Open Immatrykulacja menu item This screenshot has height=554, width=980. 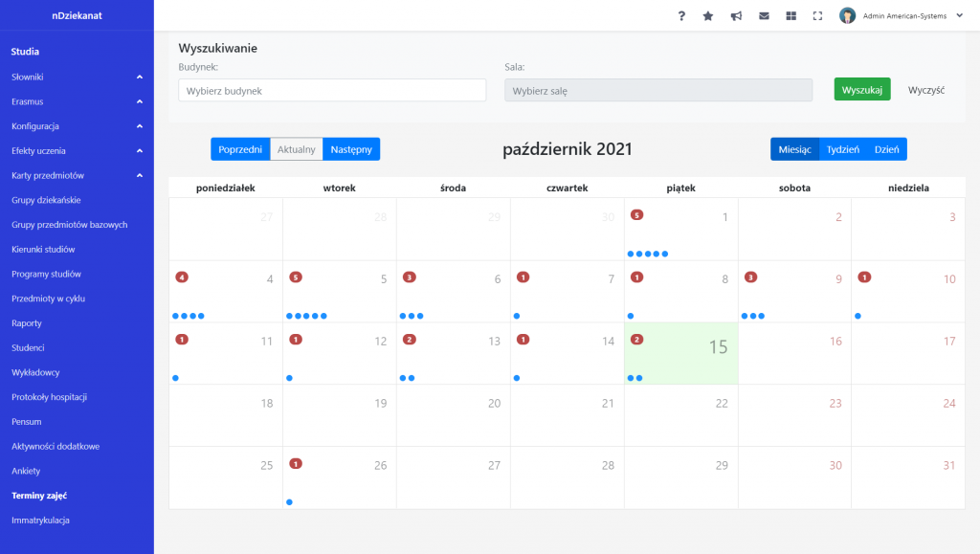point(40,521)
